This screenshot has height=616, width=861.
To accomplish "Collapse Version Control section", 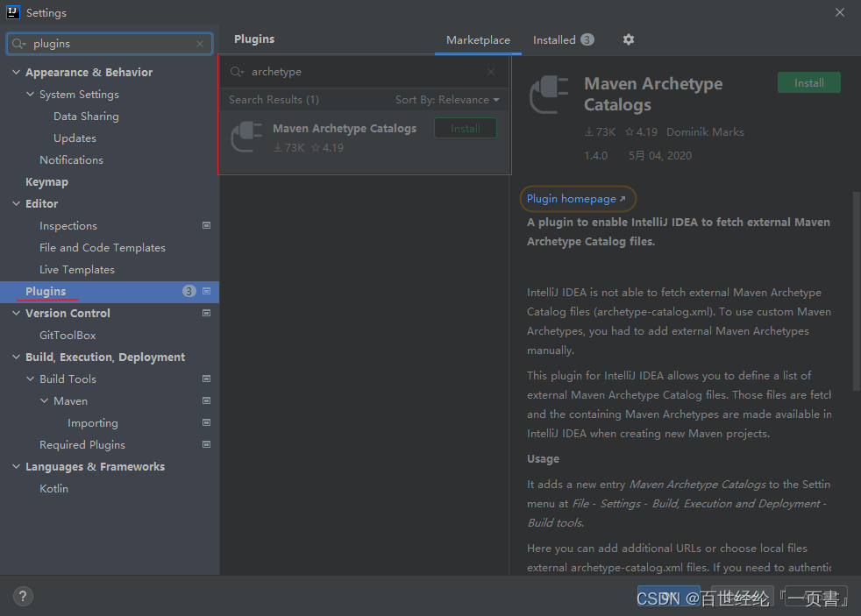I will tap(17, 313).
